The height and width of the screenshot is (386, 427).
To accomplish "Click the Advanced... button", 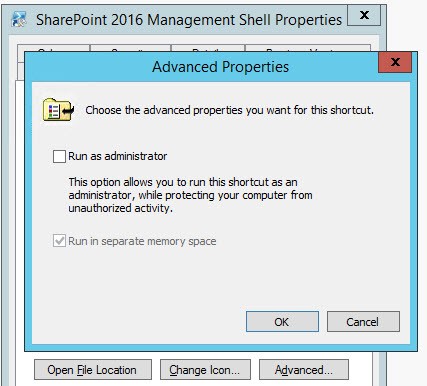I will 304,370.
